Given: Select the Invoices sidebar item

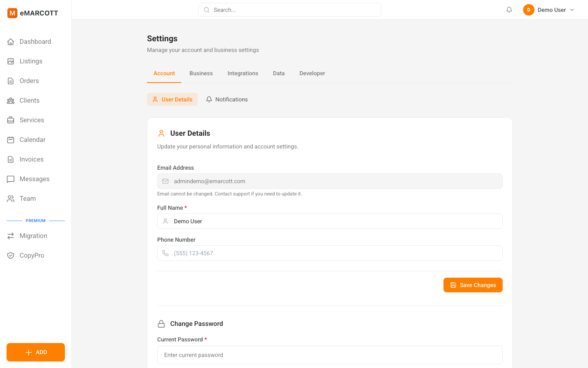Looking at the screenshot, I should pyautogui.click(x=31, y=159).
